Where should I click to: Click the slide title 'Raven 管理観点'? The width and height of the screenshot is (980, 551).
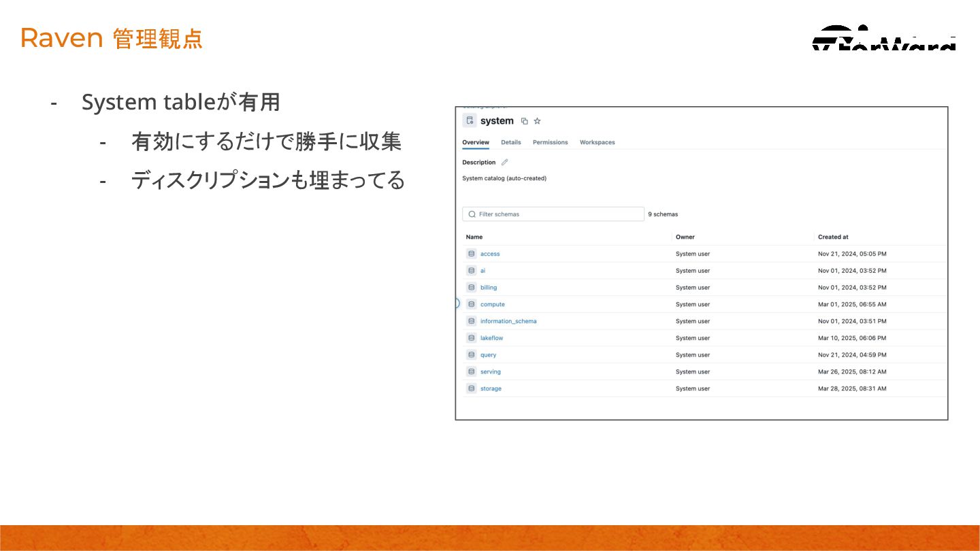(x=112, y=38)
